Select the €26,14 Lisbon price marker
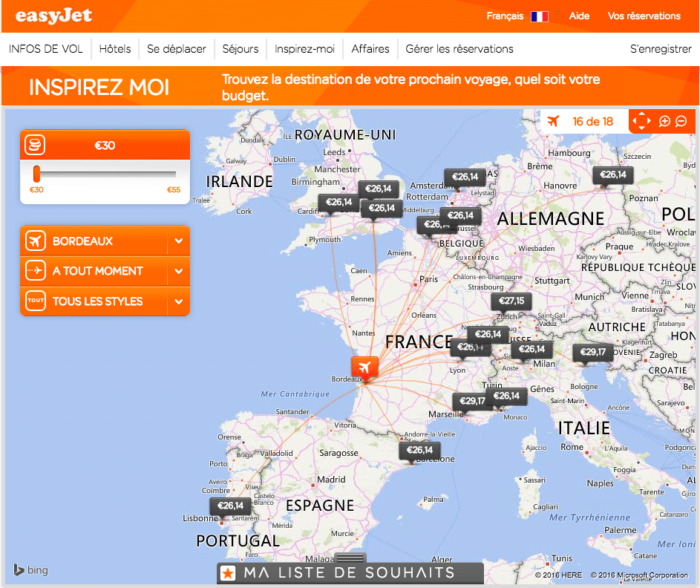The width and height of the screenshot is (700, 588). 230,506
